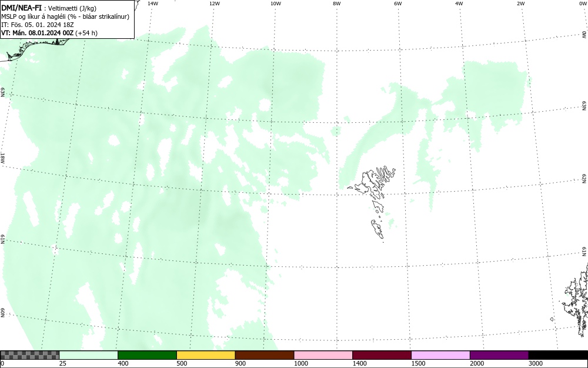
Task: Click the light purple 1500–2000 legend swatch
Action: tap(440, 355)
